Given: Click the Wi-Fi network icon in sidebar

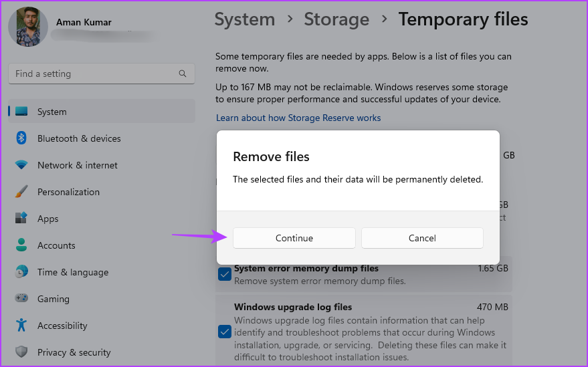Looking at the screenshot, I should click(x=21, y=164).
